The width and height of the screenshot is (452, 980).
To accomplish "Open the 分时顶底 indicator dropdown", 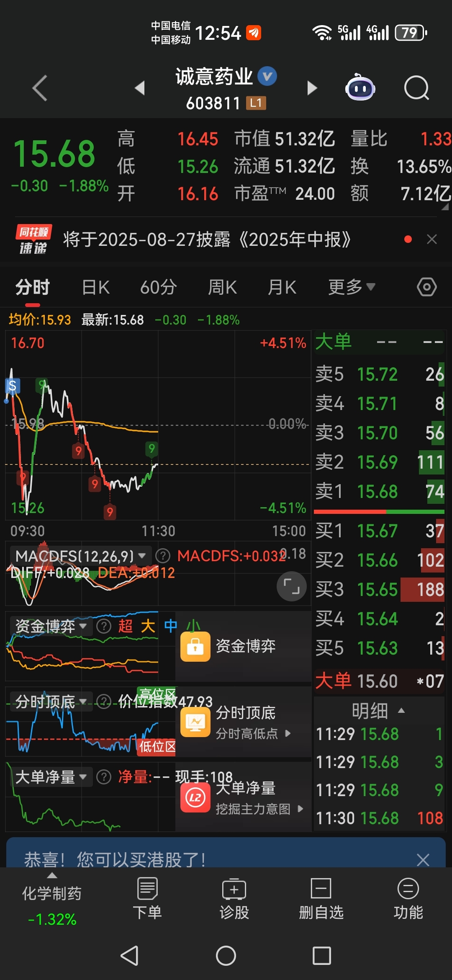I will point(51,701).
